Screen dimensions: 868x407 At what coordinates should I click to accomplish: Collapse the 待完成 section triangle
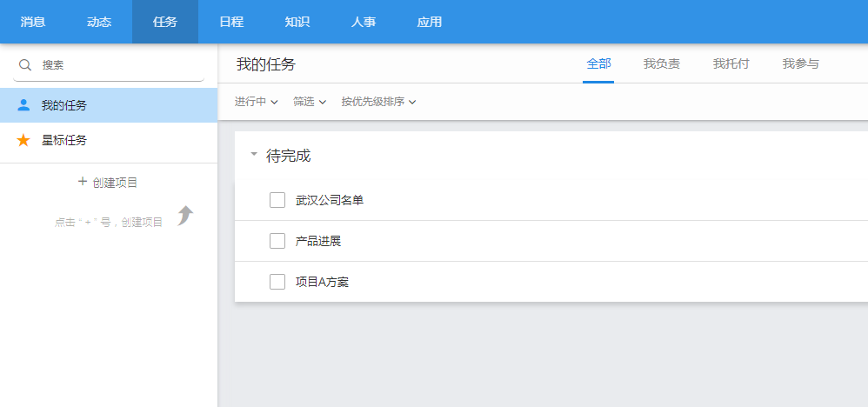pos(254,155)
